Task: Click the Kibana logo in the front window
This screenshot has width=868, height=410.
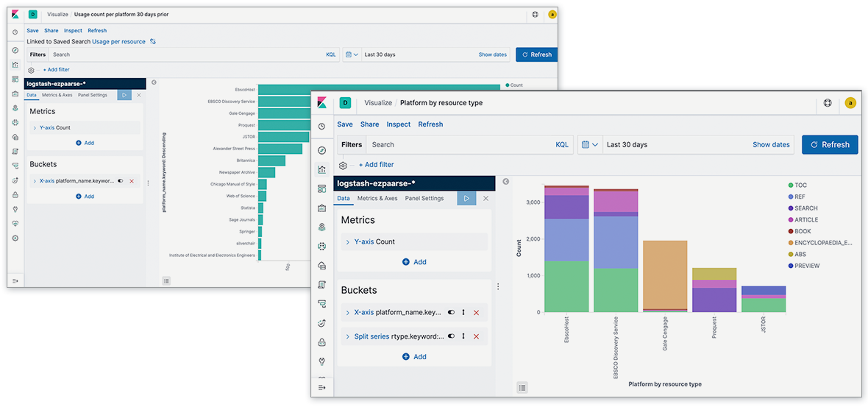Action: tap(321, 103)
